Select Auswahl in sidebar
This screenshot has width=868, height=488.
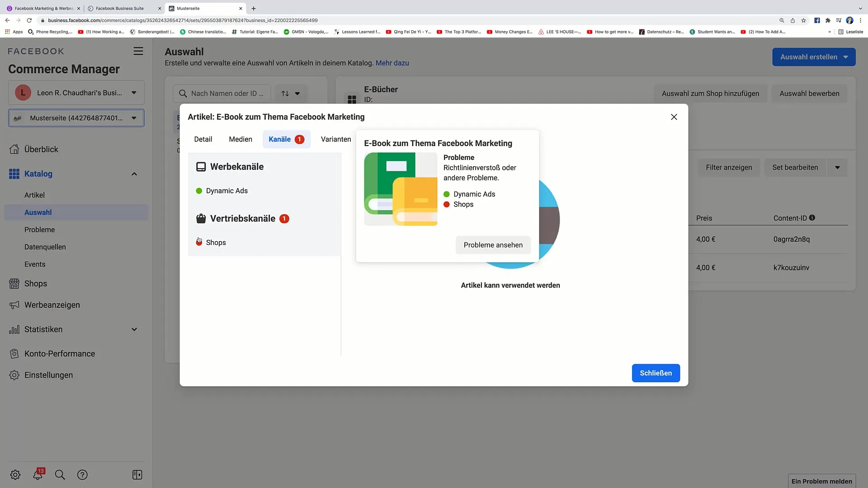coord(76,212)
